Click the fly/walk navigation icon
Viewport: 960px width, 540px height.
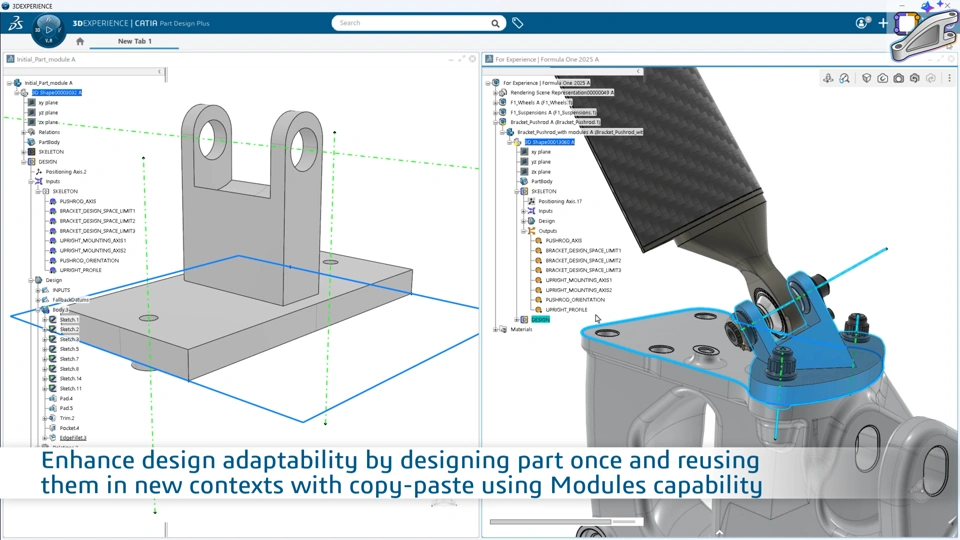pyautogui.click(x=828, y=78)
